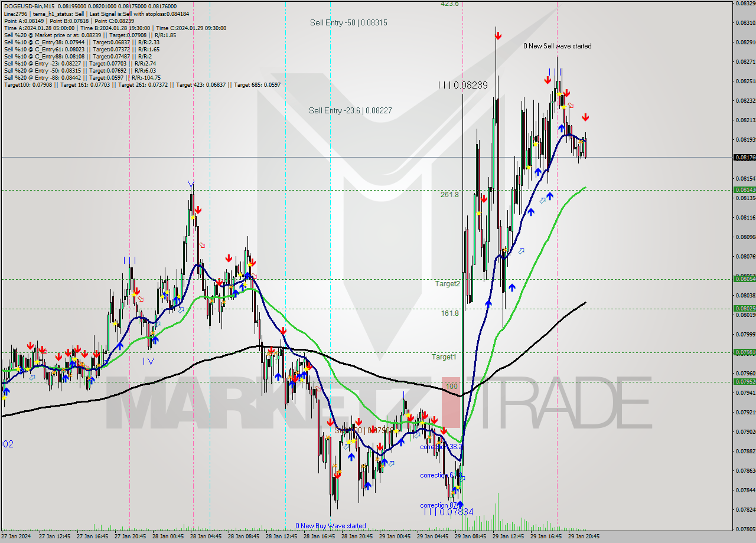Click the current price tag 0.08176

coord(744,158)
